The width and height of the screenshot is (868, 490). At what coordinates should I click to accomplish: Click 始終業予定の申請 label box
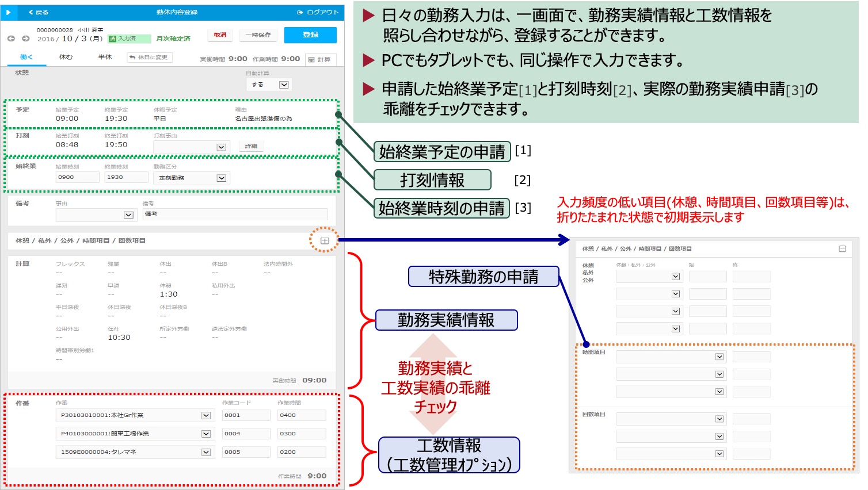pos(442,152)
